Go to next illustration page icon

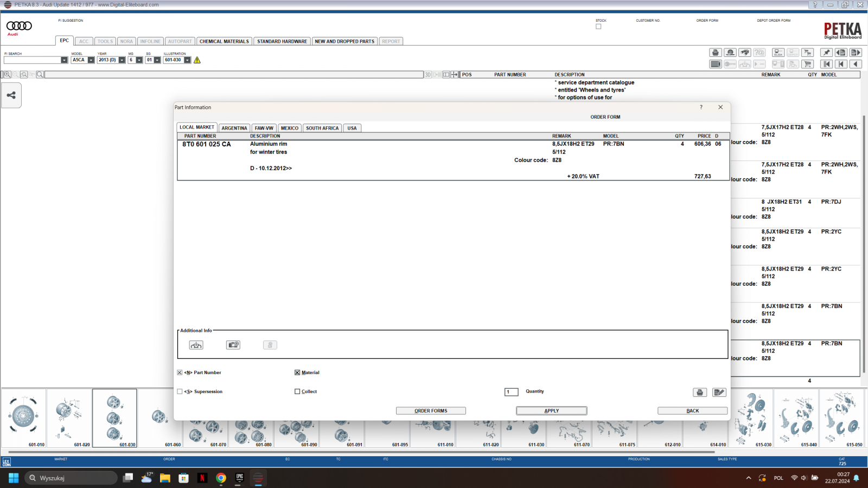click(x=856, y=53)
